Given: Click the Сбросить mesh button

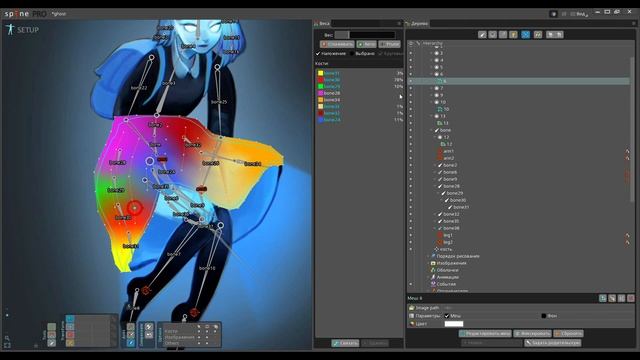Looking at the screenshot, I should [x=569, y=333].
